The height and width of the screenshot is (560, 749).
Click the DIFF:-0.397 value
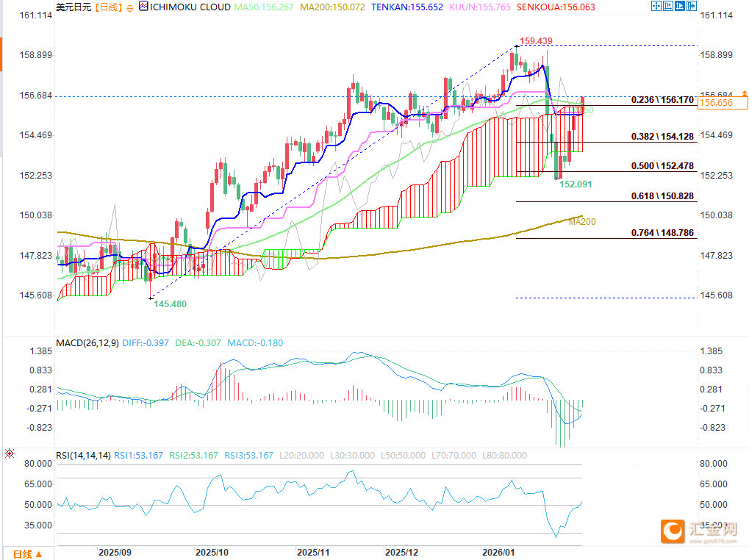(x=146, y=342)
